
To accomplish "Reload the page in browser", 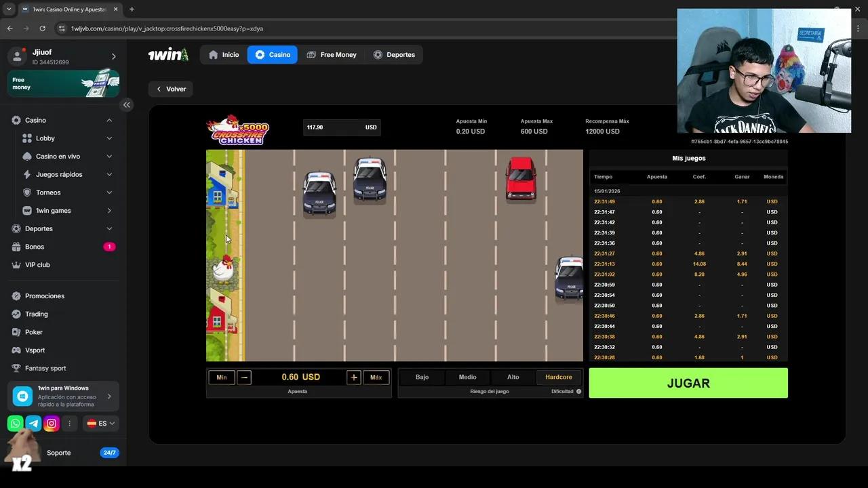I will (42, 28).
